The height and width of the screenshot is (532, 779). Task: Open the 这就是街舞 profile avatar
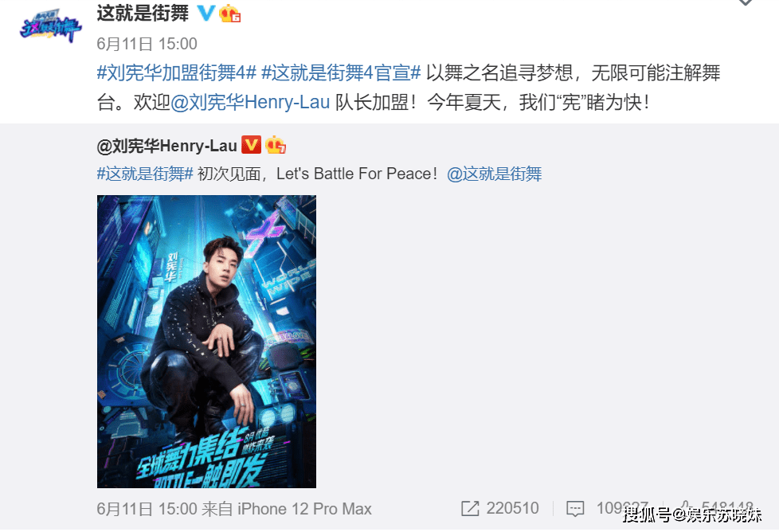(x=50, y=25)
